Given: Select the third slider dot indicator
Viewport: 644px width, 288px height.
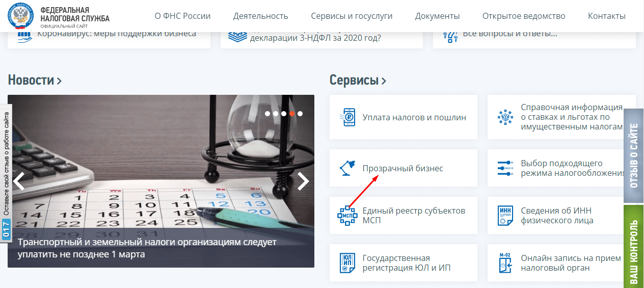Looking at the screenshot, I should click(284, 114).
